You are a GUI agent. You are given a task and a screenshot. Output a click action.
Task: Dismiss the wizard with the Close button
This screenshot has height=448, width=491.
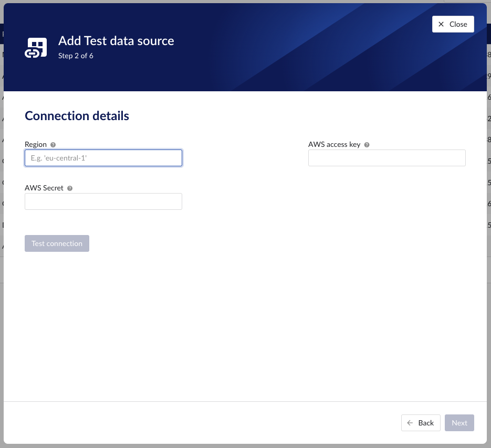[453, 24]
